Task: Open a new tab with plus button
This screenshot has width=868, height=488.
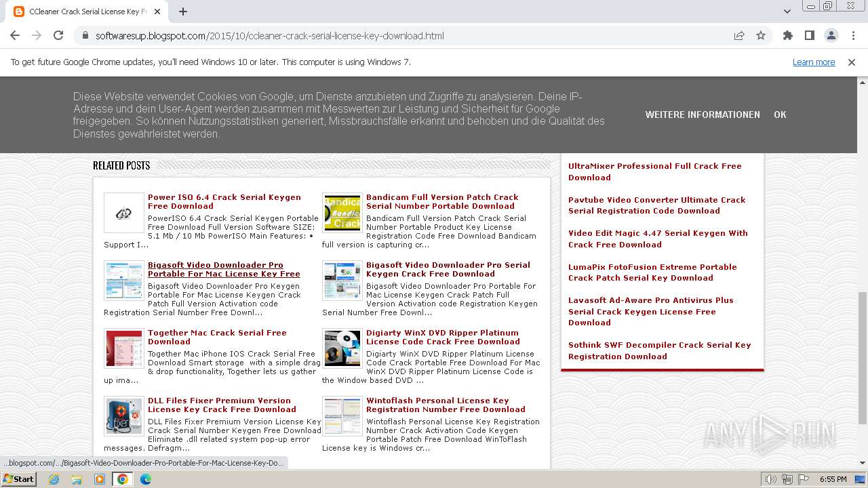Action: coord(183,12)
